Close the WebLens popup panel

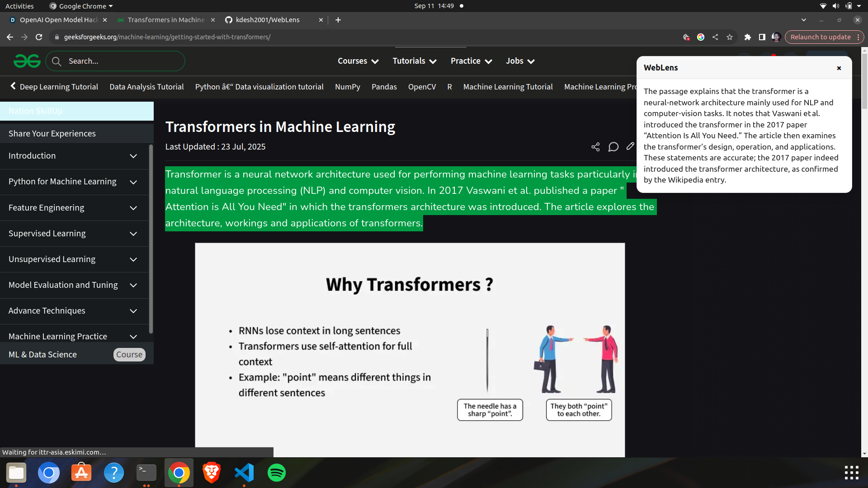tap(839, 68)
